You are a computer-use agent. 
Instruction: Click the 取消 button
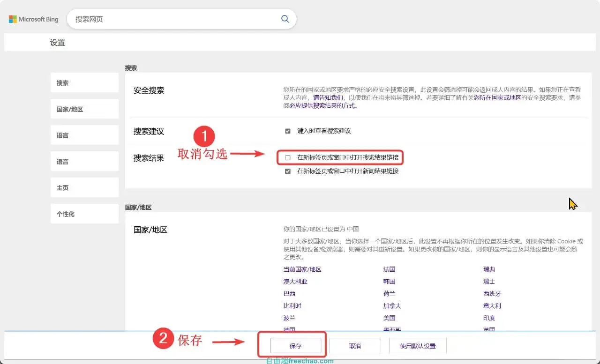point(355,346)
